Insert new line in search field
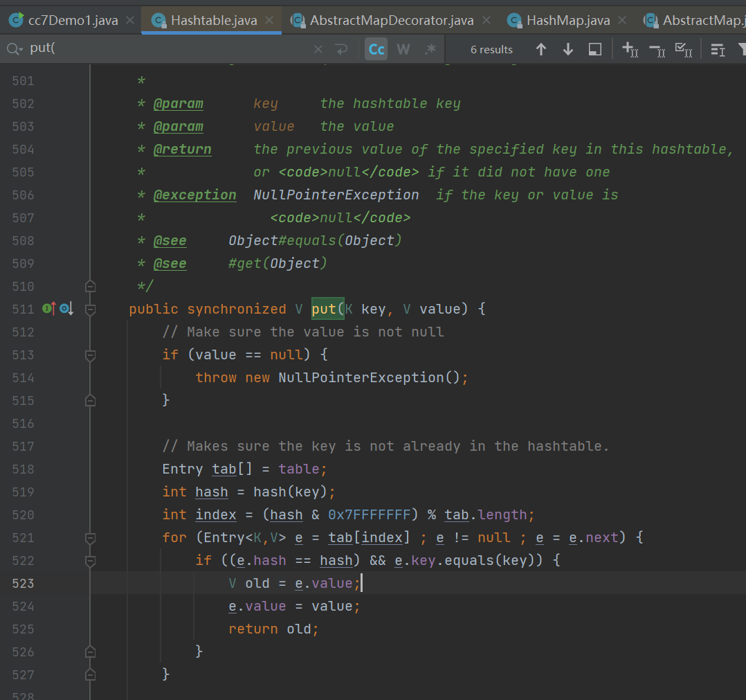 pos(342,49)
